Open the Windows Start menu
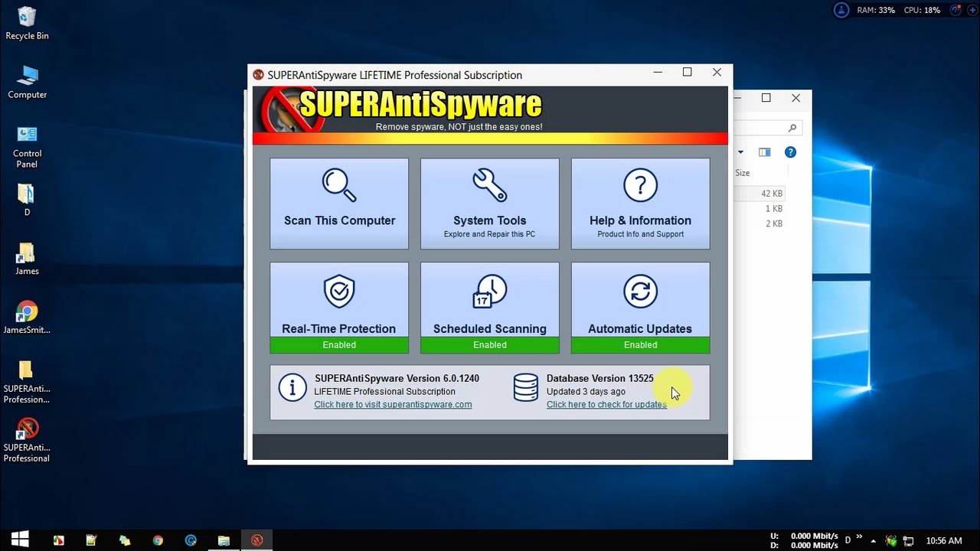980x551 pixels. [19, 540]
